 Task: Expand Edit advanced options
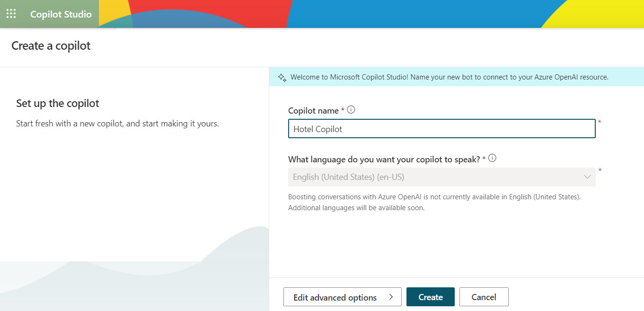point(342,297)
